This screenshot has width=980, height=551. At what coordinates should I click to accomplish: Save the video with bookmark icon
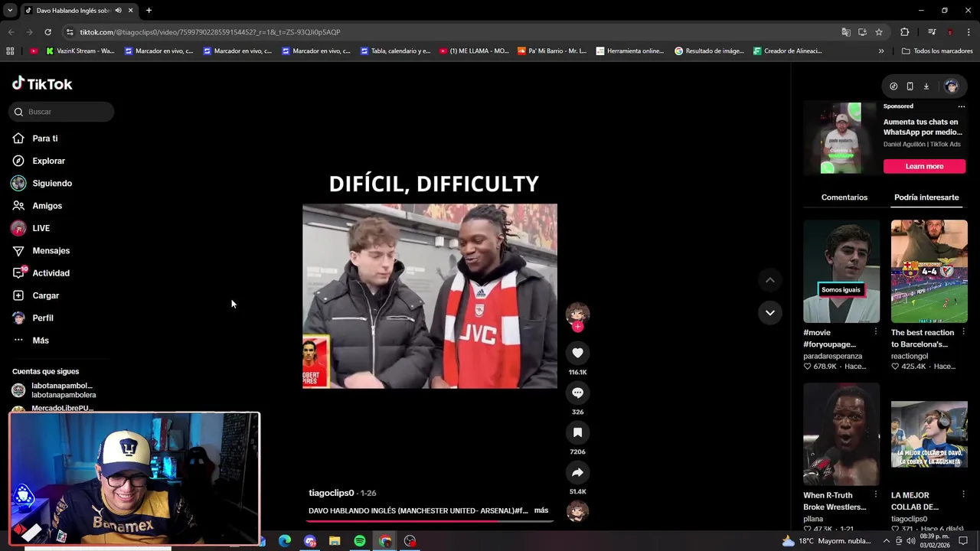click(577, 432)
